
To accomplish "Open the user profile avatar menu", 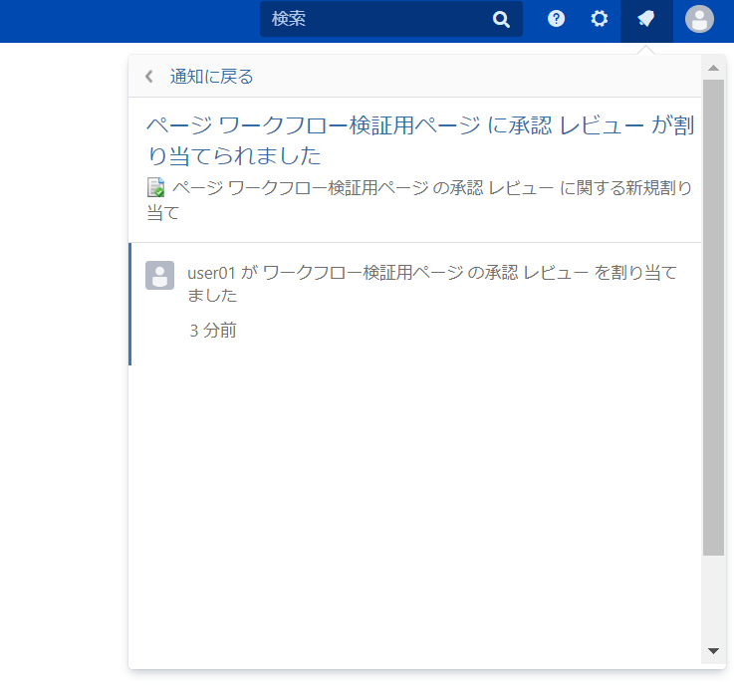I will (699, 19).
